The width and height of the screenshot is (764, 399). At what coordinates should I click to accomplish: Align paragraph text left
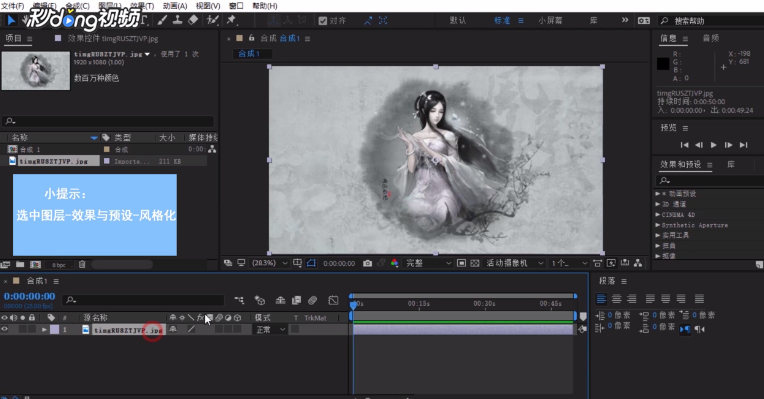tap(601, 299)
